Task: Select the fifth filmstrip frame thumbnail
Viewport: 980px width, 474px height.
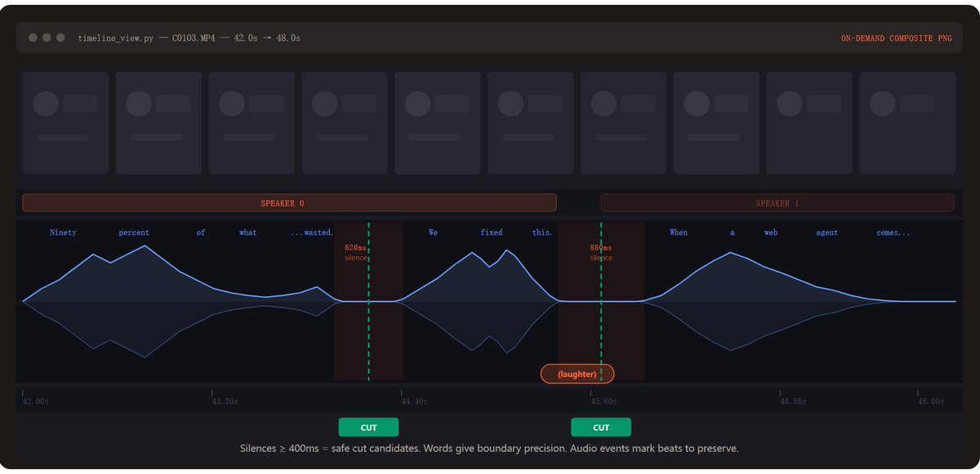Action: pos(438,123)
